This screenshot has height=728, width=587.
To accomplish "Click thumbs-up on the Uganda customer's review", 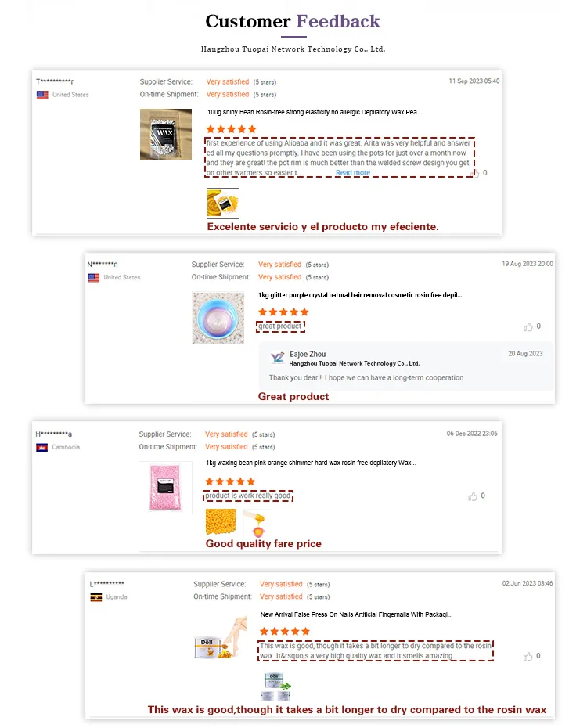I will [528, 657].
